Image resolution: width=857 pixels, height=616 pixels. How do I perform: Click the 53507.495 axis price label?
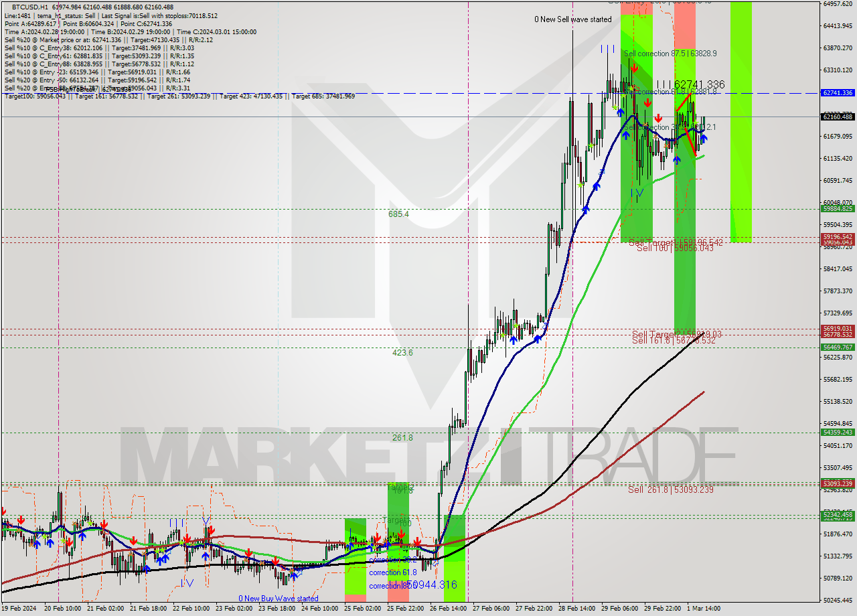[838, 467]
